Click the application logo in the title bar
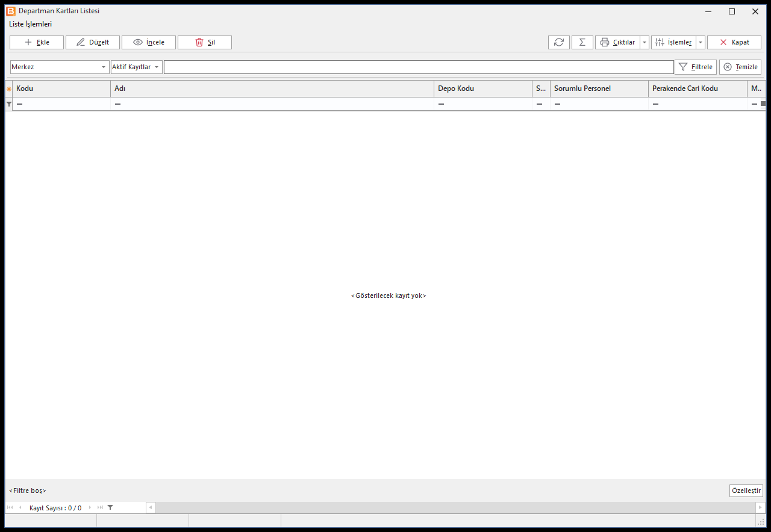The image size is (771, 532). tap(11, 11)
